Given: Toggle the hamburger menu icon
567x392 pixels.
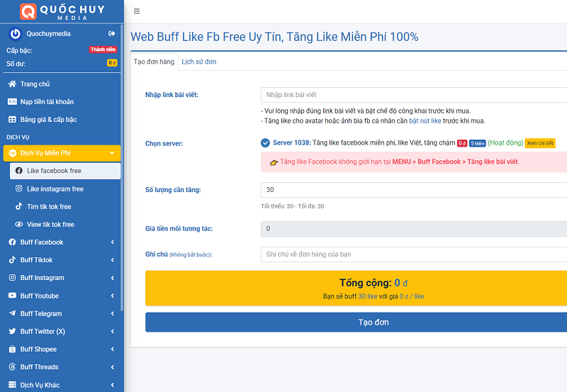Looking at the screenshot, I should click(137, 11).
